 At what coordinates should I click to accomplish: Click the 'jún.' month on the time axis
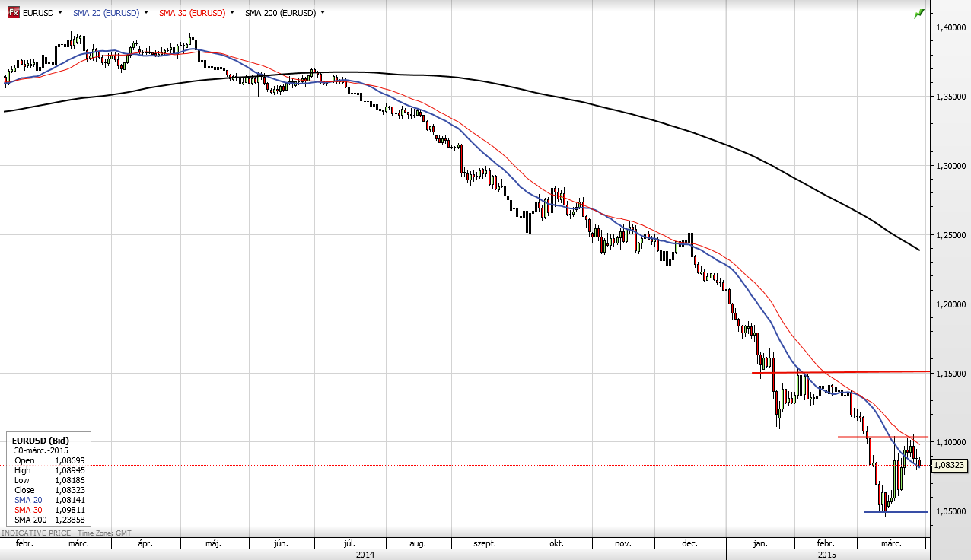(280, 543)
